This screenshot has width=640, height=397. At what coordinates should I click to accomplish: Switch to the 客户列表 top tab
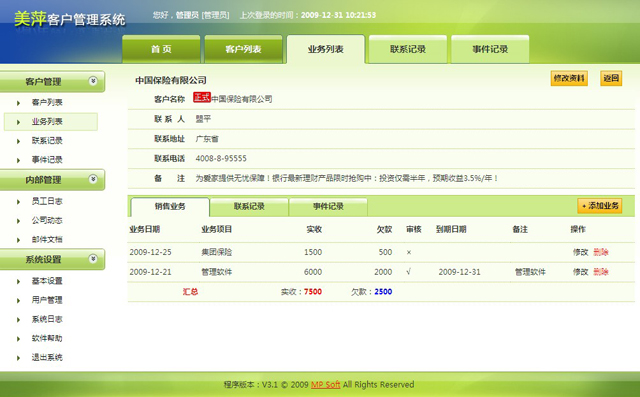click(x=243, y=49)
